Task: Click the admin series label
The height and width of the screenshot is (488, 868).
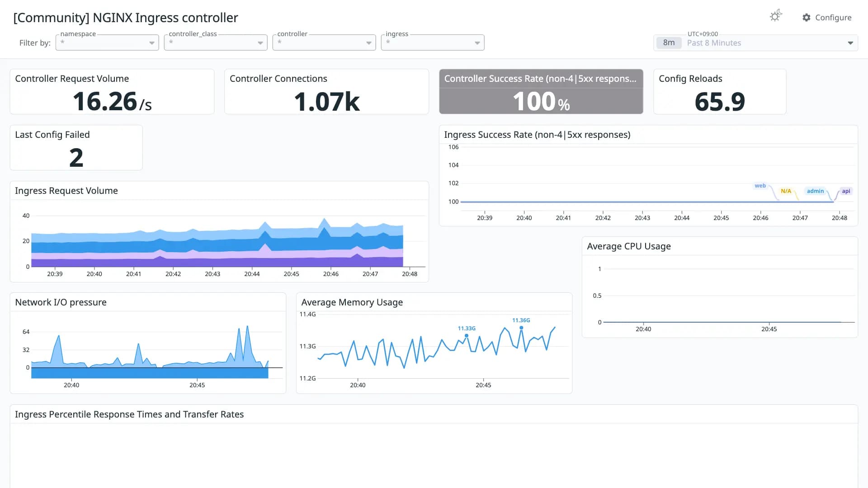Action: (815, 191)
